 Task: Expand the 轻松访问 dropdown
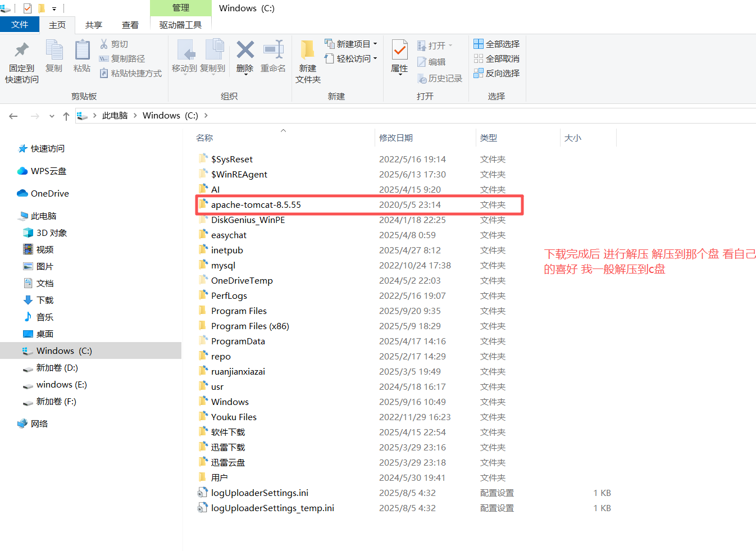[x=375, y=58]
